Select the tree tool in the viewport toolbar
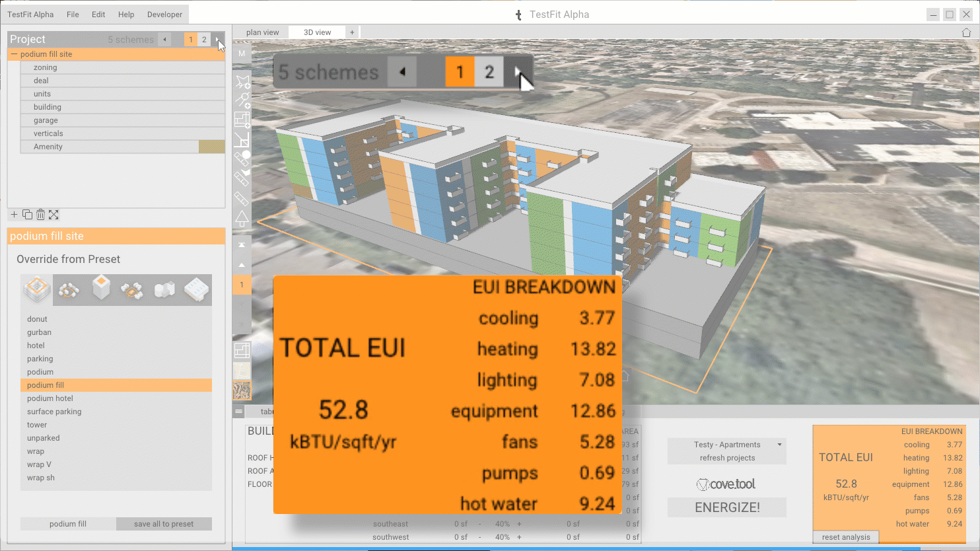 click(242, 219)
